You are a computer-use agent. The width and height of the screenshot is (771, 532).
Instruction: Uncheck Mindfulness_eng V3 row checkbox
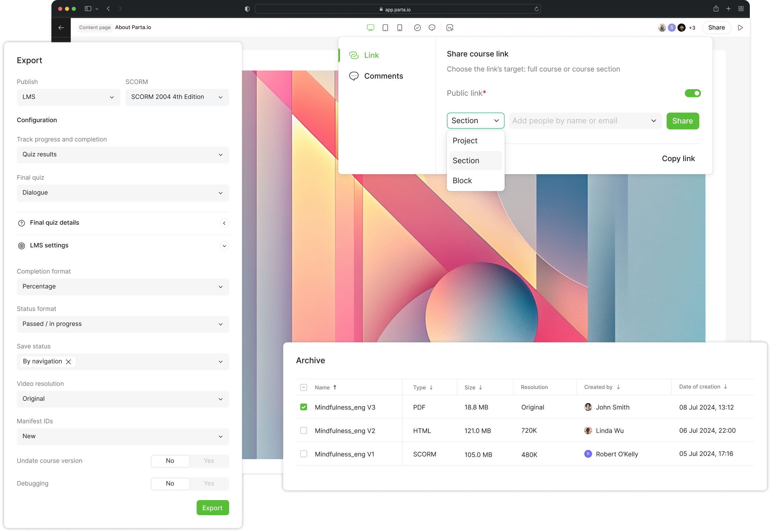click(304, 407)
